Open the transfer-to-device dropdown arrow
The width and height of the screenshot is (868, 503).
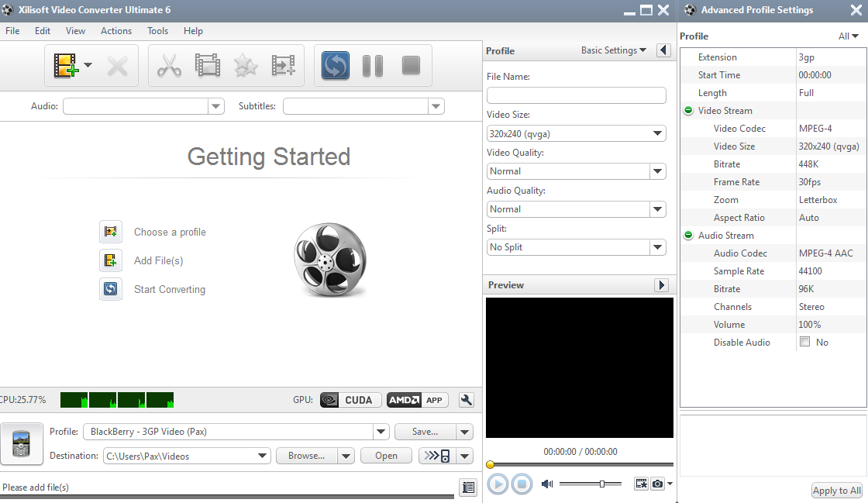tap(464, 456)
